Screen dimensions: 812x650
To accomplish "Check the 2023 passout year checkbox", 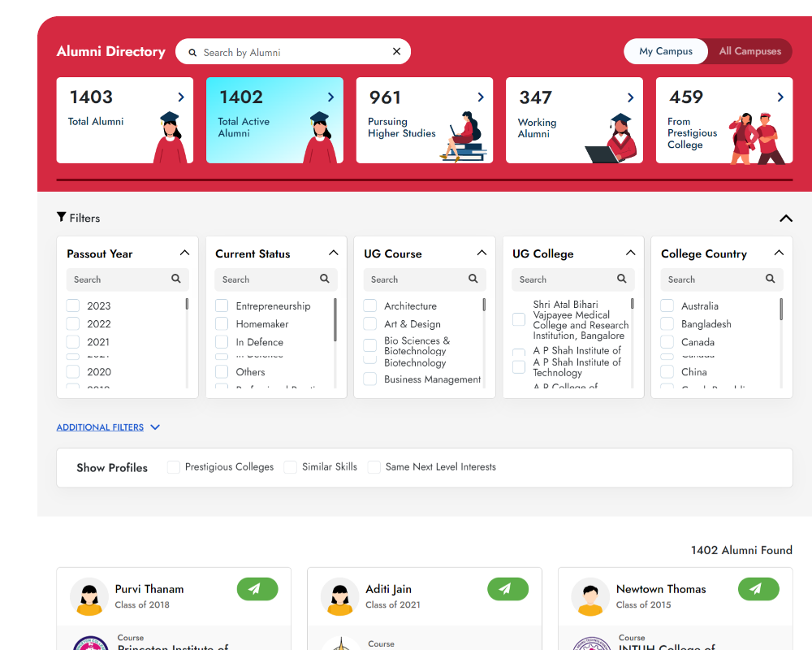I will 73,305.
